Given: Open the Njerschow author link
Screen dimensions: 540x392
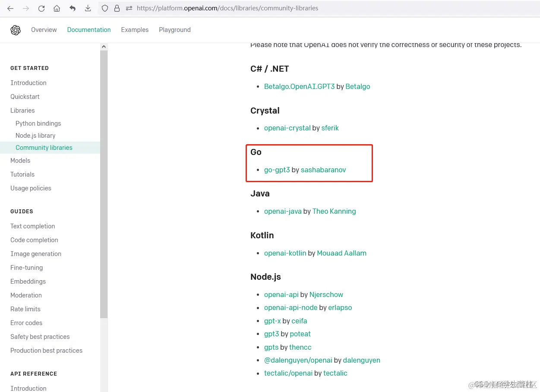Looking at the screenshot, I should coord(326,294).
